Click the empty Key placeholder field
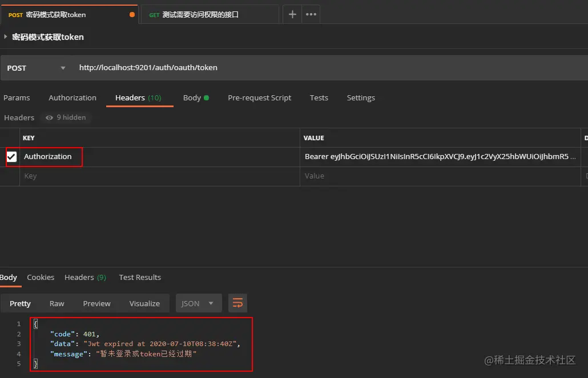The width and height of the screenshot is (588, 378). click(160, 176)
